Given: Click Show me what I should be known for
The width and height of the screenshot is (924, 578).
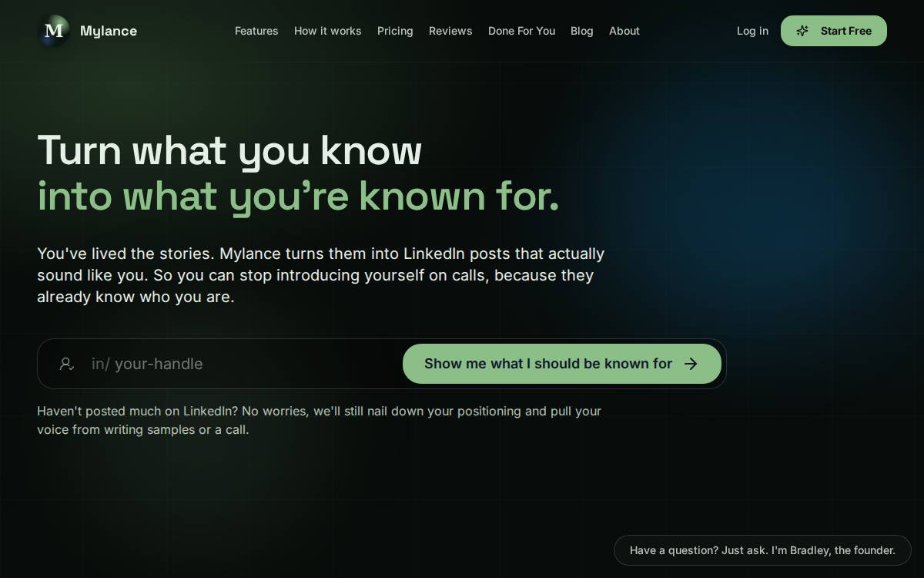Looking at the screenshot, I should point(562,364).
